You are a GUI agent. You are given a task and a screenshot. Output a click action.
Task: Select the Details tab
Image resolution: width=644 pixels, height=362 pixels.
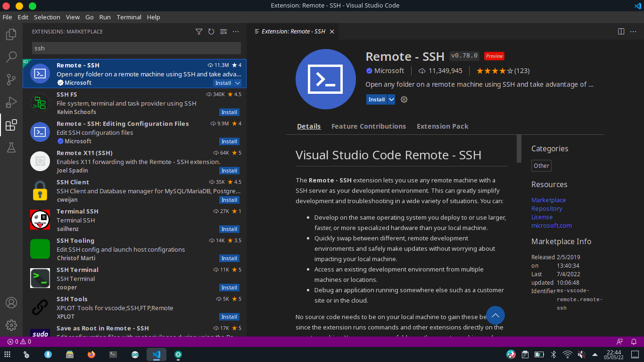[x=309, y=126]
